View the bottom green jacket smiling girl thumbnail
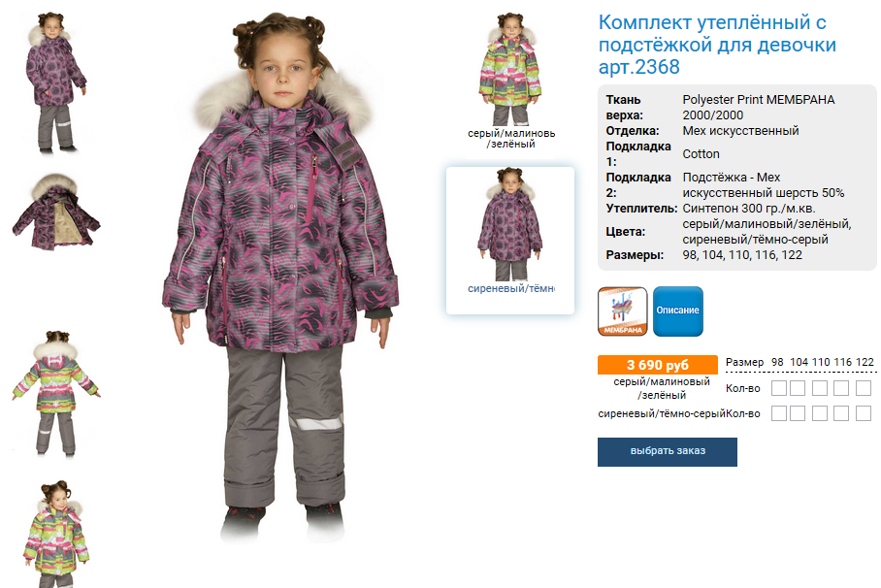Image resolution: width=881 pixels, height=588 pixels. point(55,534)
